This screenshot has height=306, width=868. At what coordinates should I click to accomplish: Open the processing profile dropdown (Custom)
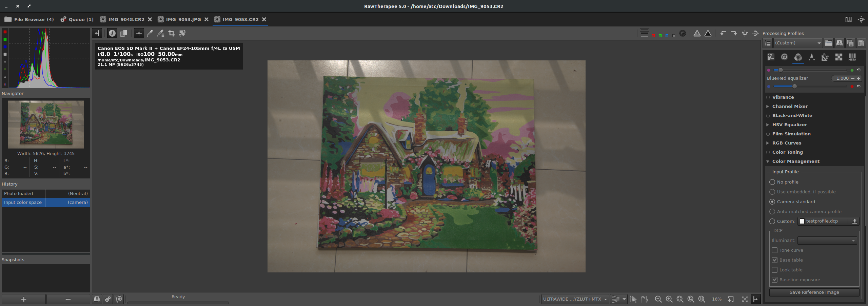798,43
